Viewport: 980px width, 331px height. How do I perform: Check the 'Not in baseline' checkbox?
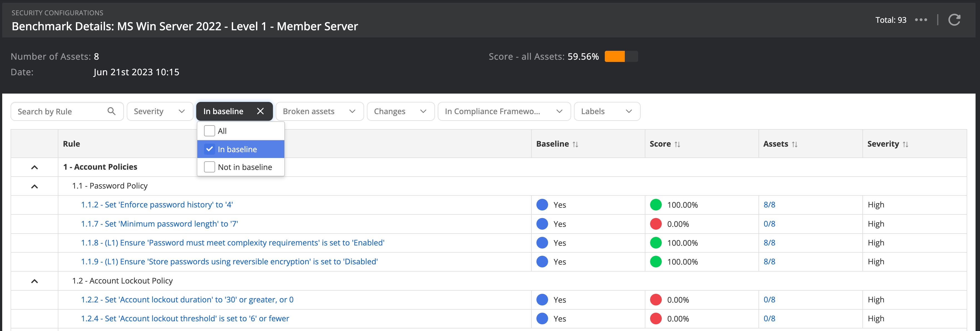(x=210, y=166)
